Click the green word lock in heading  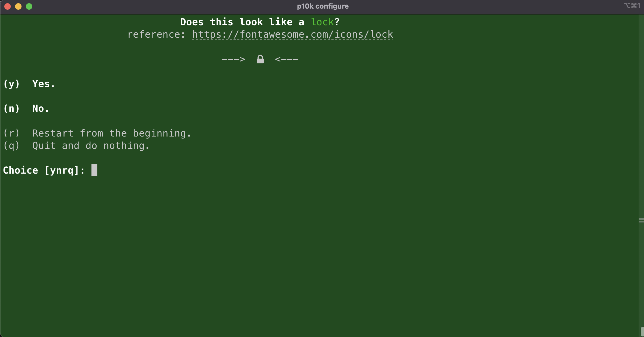click(x=322, y=22)
